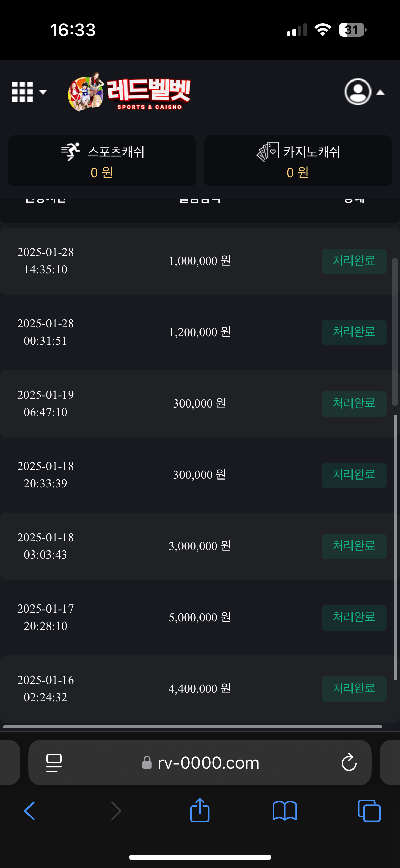This screenshot has width=400, height=868.
Task: Go back with Safari back arrow
Action: click(x=30, y=811)
